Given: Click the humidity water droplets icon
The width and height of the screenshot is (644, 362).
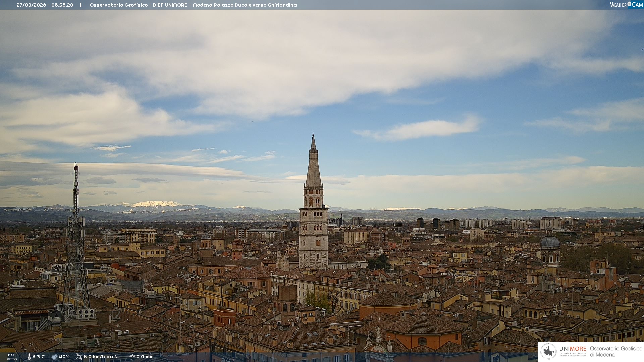Looking at the screenshot, I should pos(54,357).
